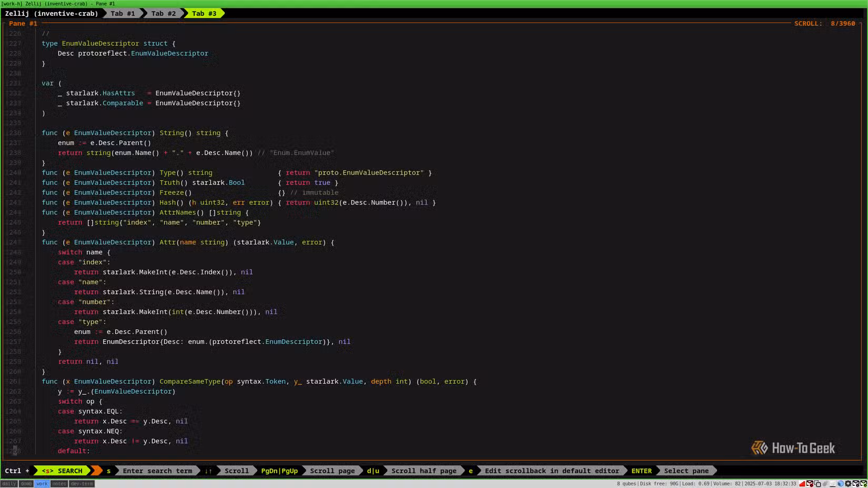Click 'Desc protoreflect.EnumValueDescriptor' field line
Image resolution: width=868 pixels, height=488 pixels.
[x=133, y=54]
